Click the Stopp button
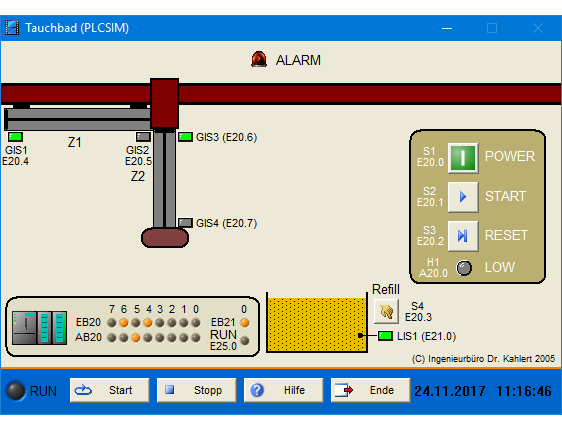The height and width of the screenshot is (432, 562). [x=196, y=390]
